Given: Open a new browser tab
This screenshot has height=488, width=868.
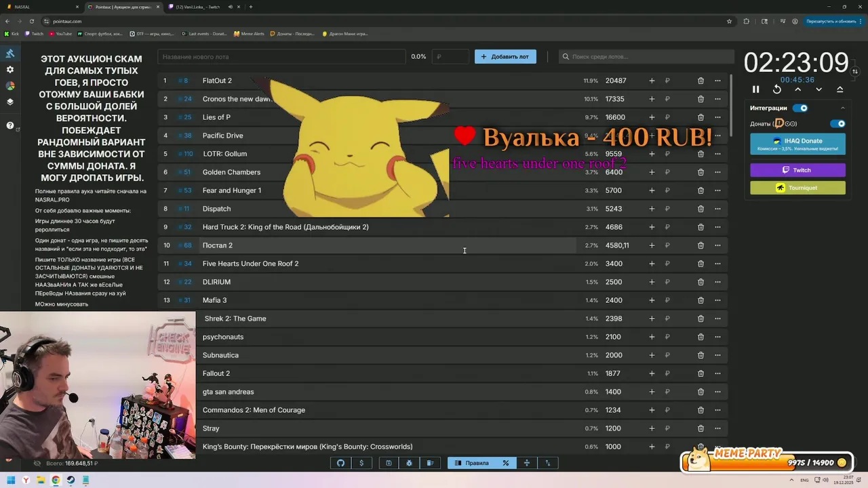Looking at the screenshot, I should (x=251, y=7).
